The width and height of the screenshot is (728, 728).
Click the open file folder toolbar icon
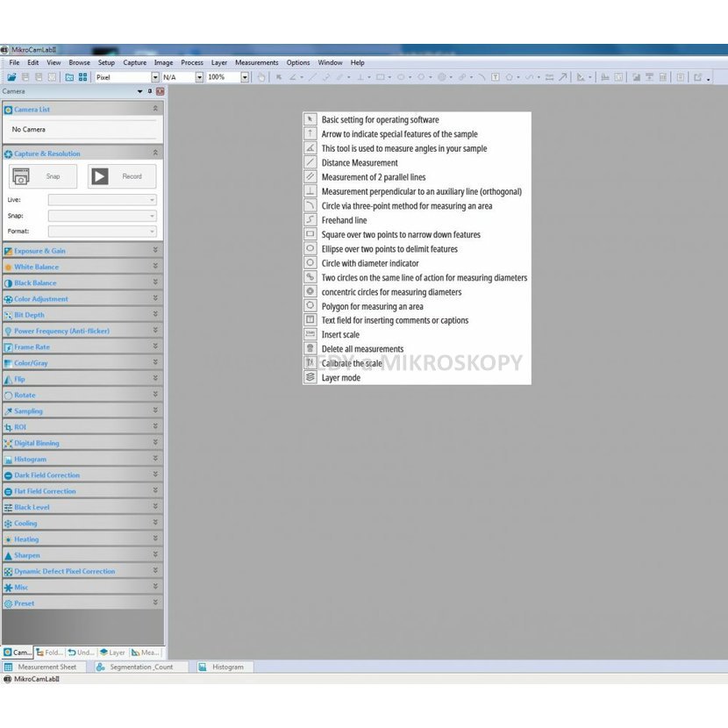[x=11, y=77]
